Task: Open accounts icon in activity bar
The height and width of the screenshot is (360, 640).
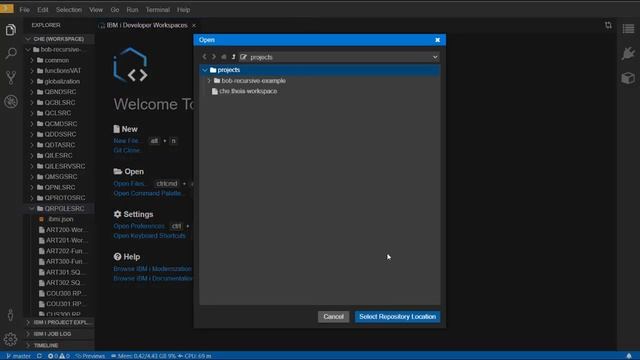Action: [11, 315]
